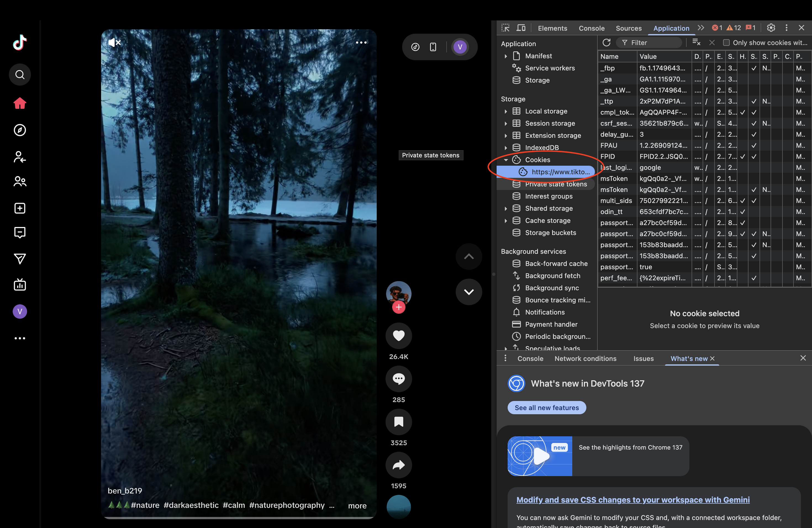Image resolution: width=812 pixels, height=528 pixels.
Task: Like the video with the heart icon
Action: [399, 336]
